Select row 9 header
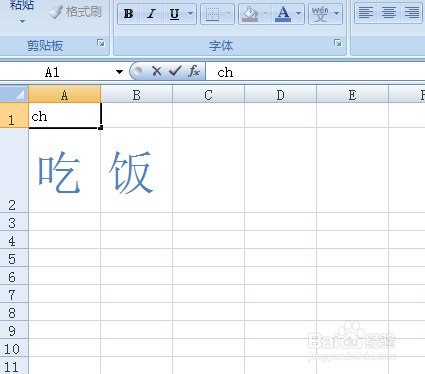 (14, 330)
